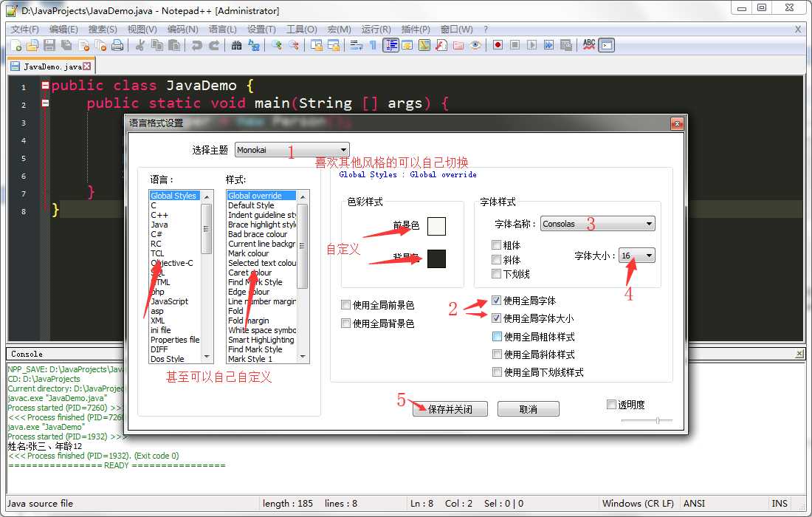Close the JavaDemo.java tab with its red X
The image size is (812, 517).
(x=87, y=66)
